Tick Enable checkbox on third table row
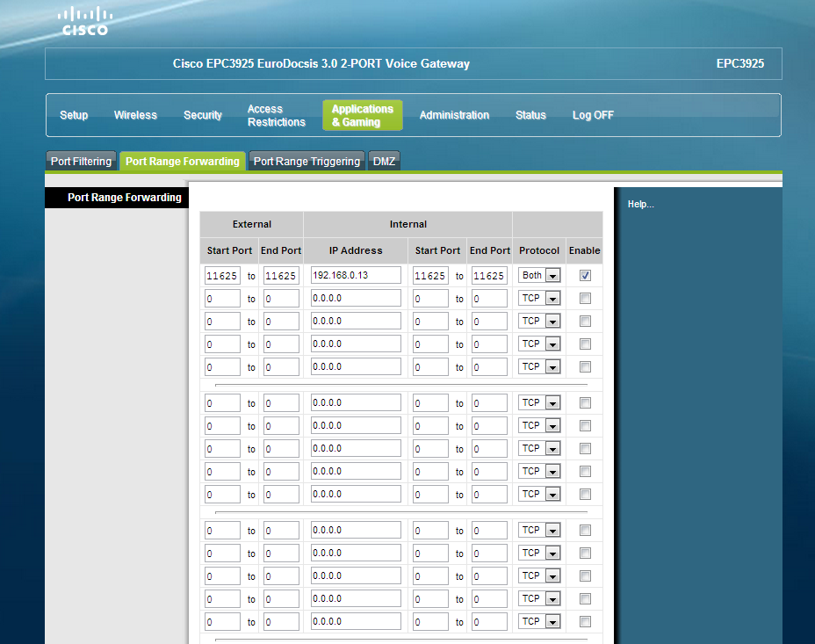 [585, 322]
